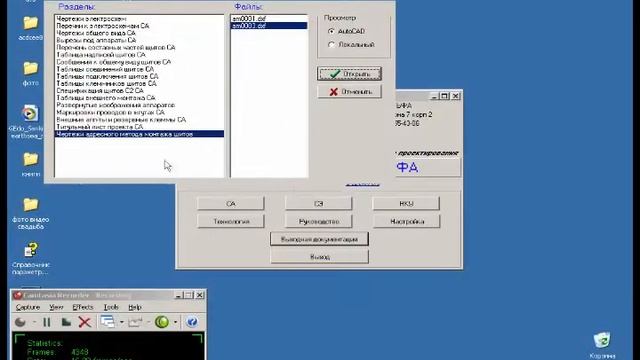Open the View menu in Camtasia
This screenshot has width=640, height=360.
(56, 307)
